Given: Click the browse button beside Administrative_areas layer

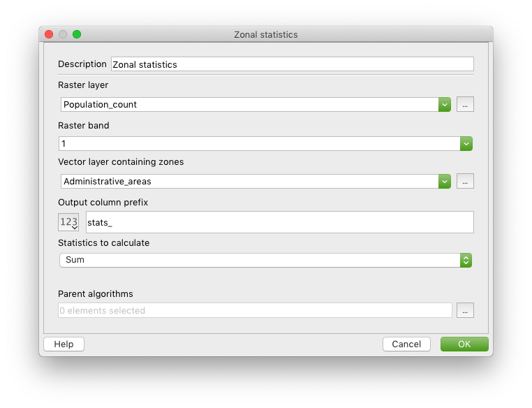Looking at the screenshot, I should tap(465, 181).
